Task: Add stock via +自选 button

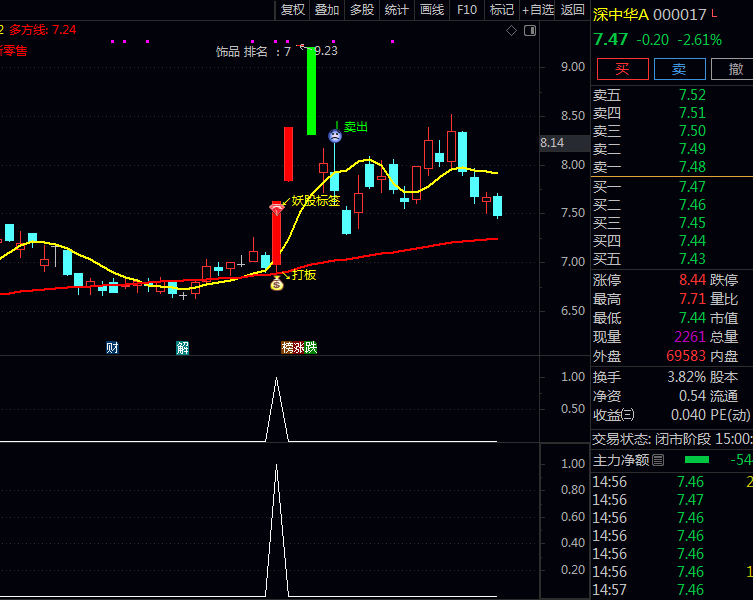Action: click(x=537, y=10)
